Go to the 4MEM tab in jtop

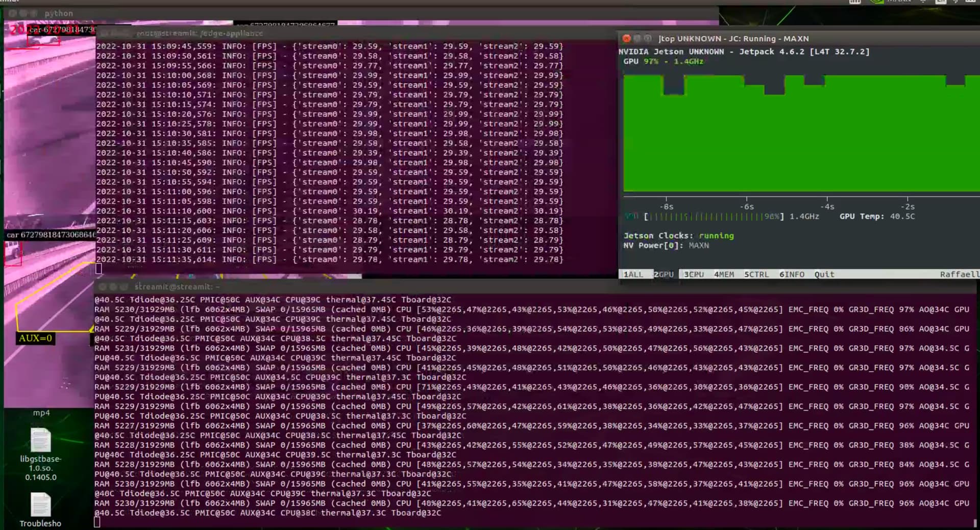724,274
